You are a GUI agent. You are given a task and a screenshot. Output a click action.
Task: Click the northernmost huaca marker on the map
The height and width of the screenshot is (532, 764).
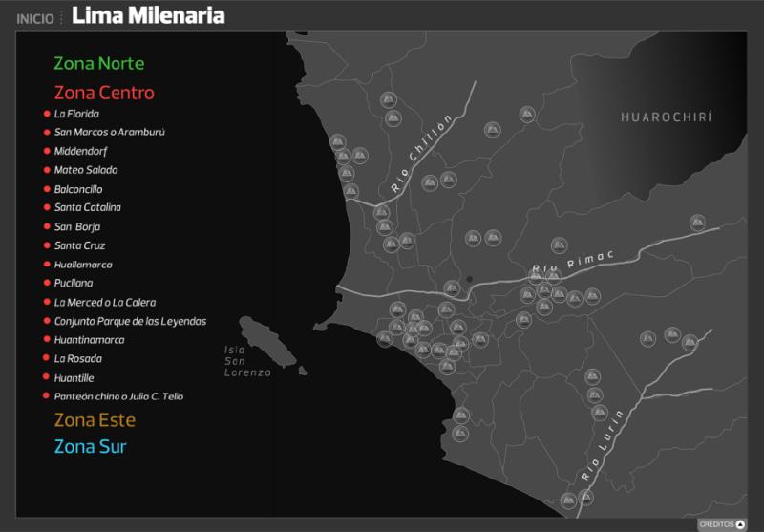tap(388, 99)
